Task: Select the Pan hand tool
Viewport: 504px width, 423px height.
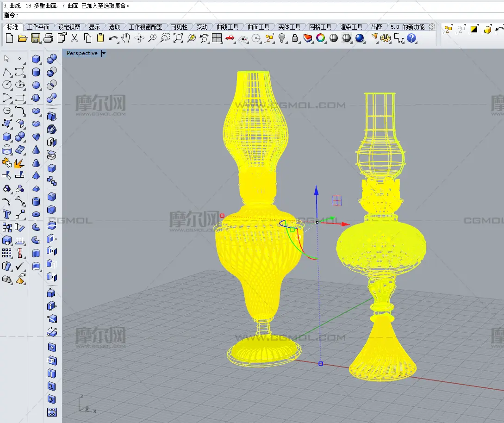Action: click(126, 38)
